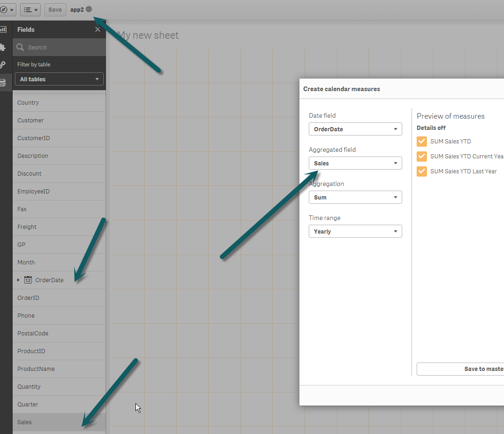Image resolution: width=504 pixels, height=434 pixels.
Task: Open Master items via the chain link icon
Action: (3, 65)
